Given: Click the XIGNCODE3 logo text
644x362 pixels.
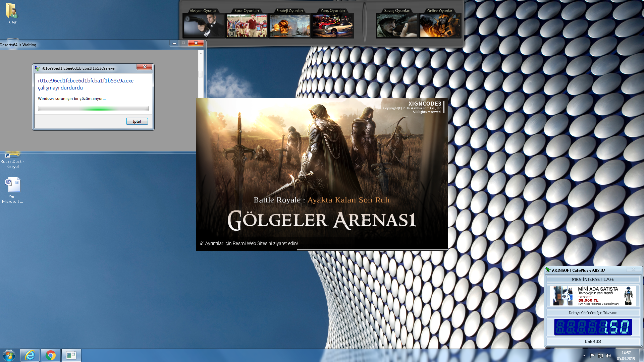Looking at the screenshot, I should (425, 104).
